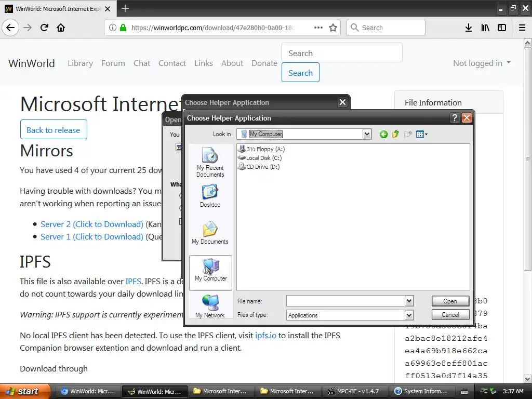The width and height of the screenshot is (532, 399).
Task: Expand the Look in dropdown
Action: (x=367, y=134)
